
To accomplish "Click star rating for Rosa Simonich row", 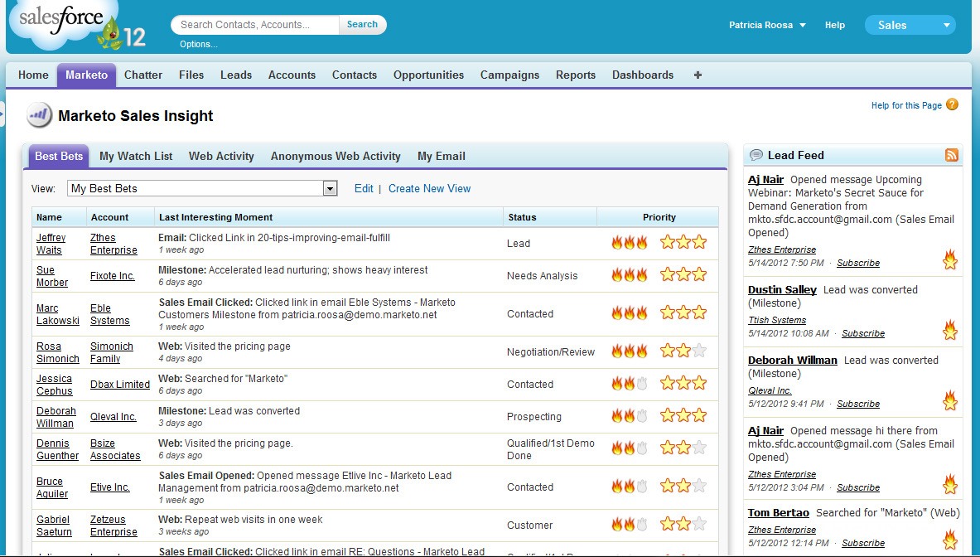I will (x=683, y=351).
